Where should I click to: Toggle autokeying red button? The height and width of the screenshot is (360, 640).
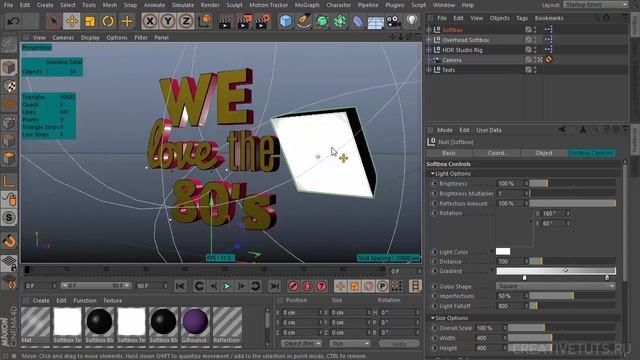tap(307, 286)
